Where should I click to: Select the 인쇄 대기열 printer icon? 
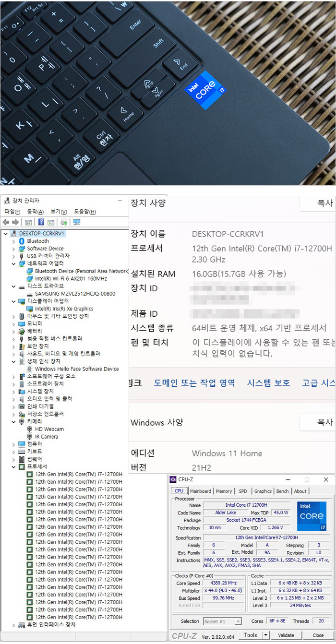click(22, 406)
